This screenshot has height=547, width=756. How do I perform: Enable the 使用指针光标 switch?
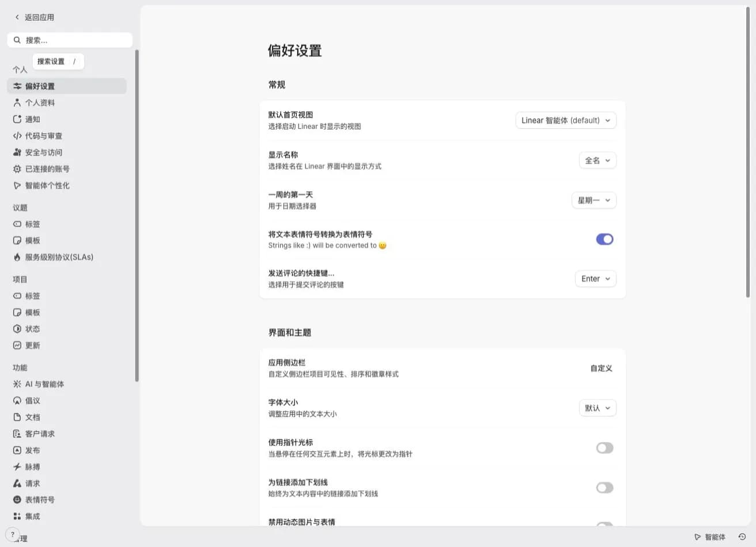[x=604, y=448]
